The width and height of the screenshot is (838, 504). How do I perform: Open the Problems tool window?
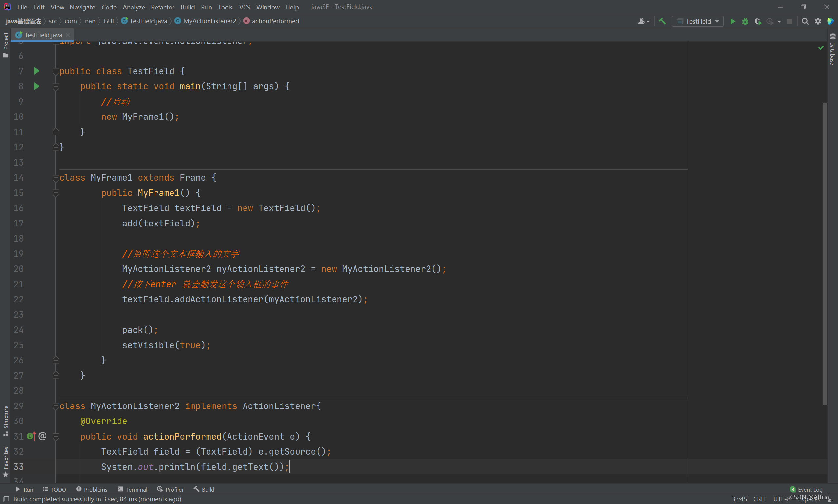click(92, 489)
